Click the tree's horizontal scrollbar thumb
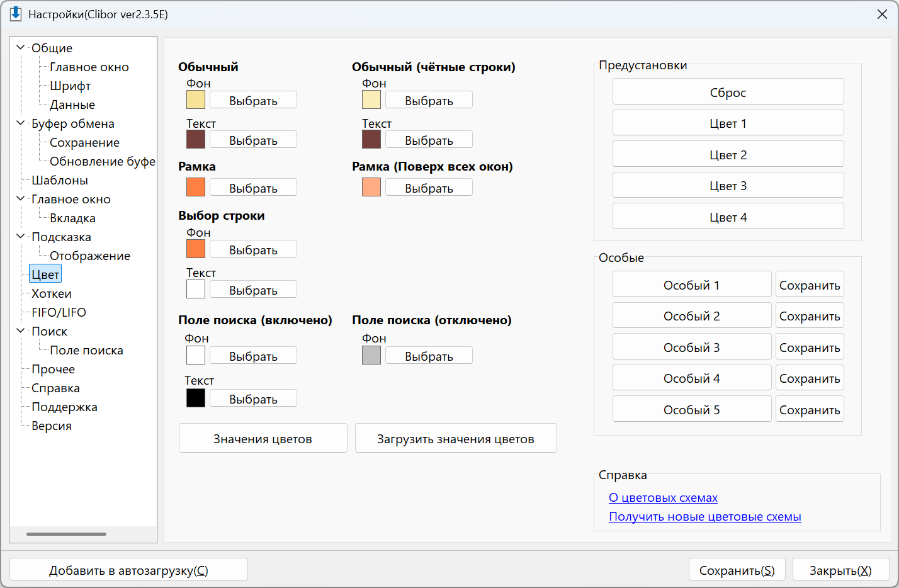 point(66,534)
